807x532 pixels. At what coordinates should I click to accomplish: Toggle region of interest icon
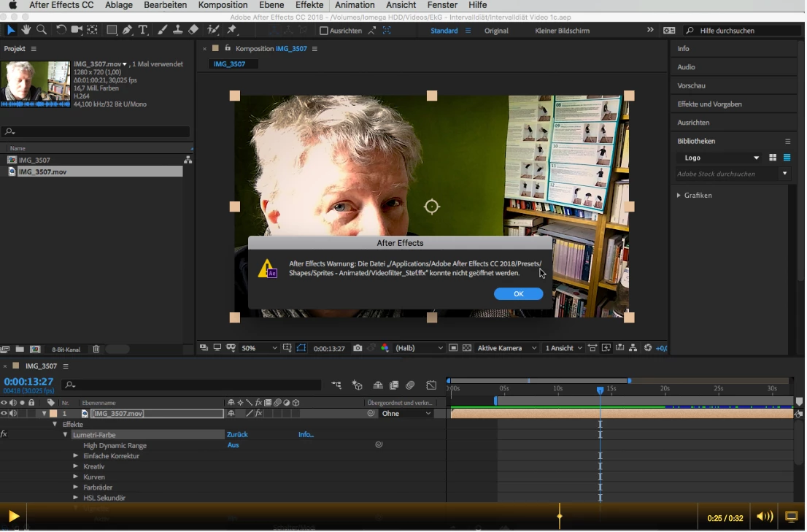453,348
